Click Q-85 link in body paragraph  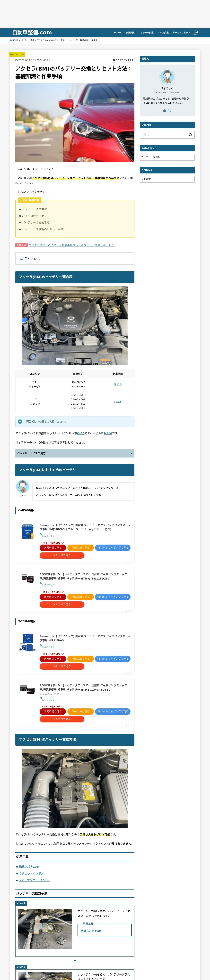click(81, 433)
